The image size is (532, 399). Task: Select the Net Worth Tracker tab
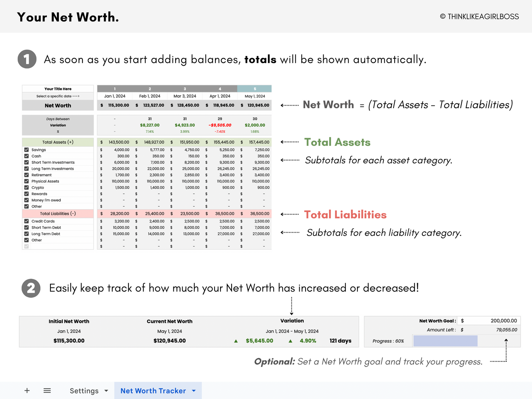[153, 391]
